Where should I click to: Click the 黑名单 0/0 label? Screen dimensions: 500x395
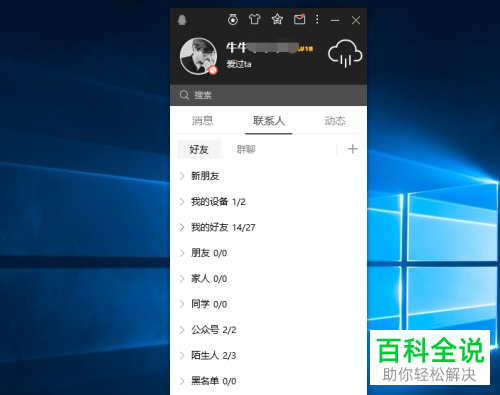pos(214,381)
